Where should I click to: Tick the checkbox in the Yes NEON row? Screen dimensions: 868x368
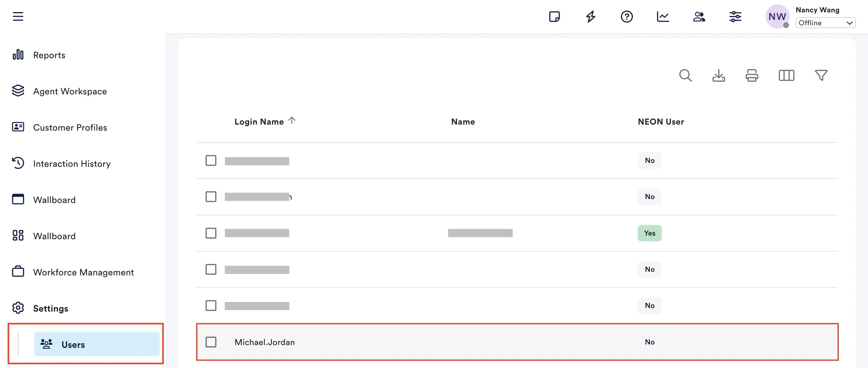[x=211, y=233]
